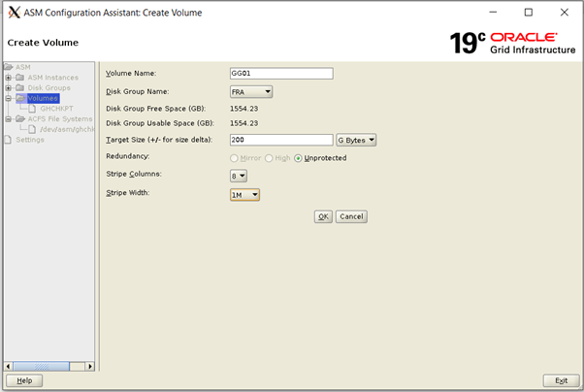Click the Disk Groups folder icon
This screenshot has height=392, width=584.
[x=20, y=88]
